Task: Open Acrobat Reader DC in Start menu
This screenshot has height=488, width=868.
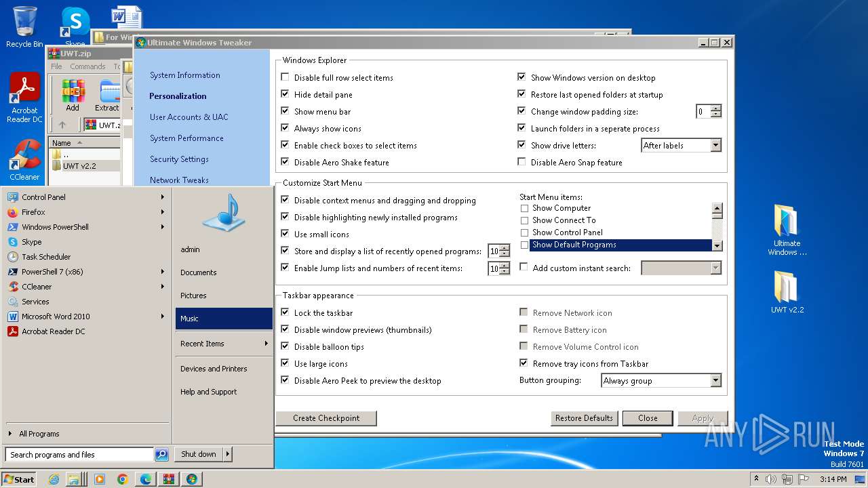Action: [86, 331]
